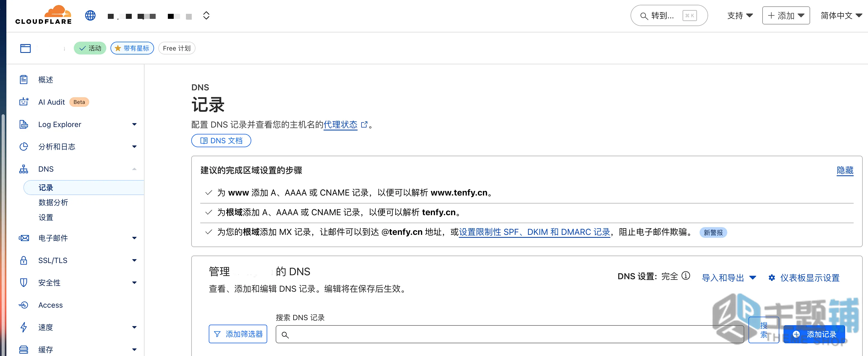Expand the Log Explorer section arrow
Screen dimensions: 868x356
pos(134,124)
